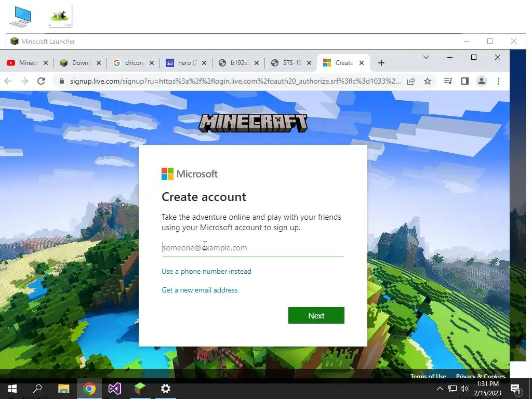Close the YouTube Minecraft tab
This screenshot has width=532, height=399.
coord(46,63)
